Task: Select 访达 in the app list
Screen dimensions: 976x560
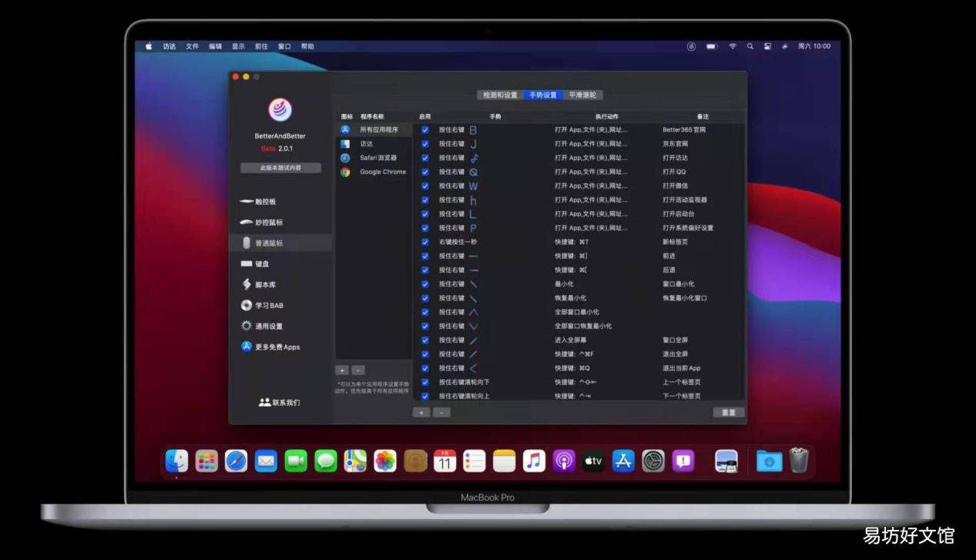Action: (x=374, y=144)
